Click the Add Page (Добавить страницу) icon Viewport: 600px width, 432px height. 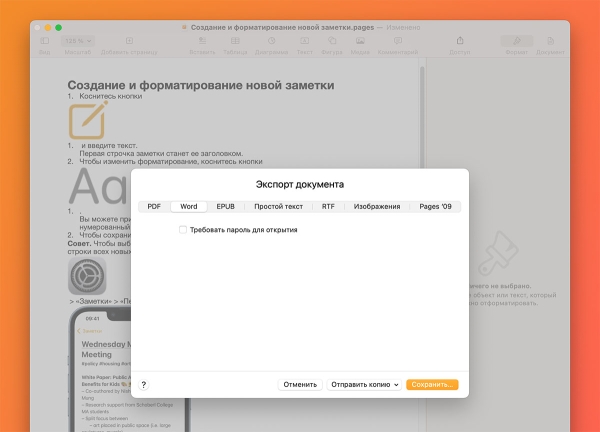pyautogui.click(x=129, y=41)
